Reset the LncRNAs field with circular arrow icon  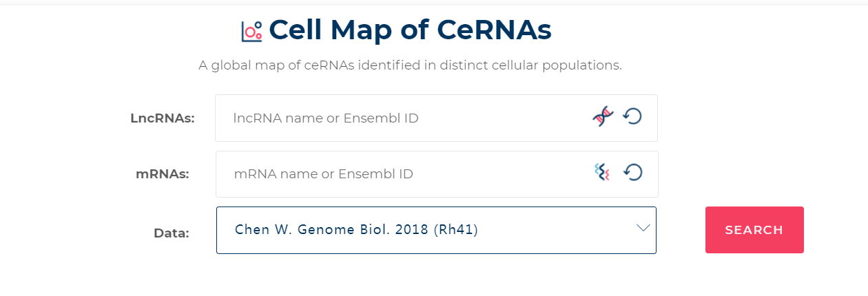coord(632,116)
